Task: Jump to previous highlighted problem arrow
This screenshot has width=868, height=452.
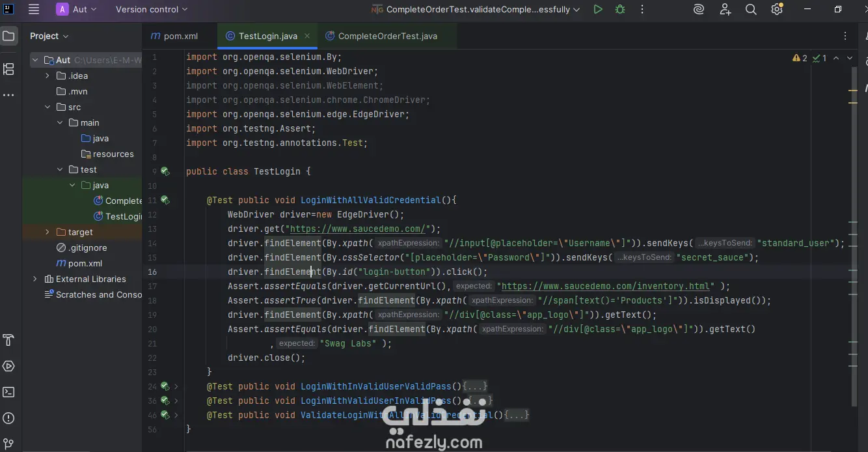Action: (x=836, y=58)
